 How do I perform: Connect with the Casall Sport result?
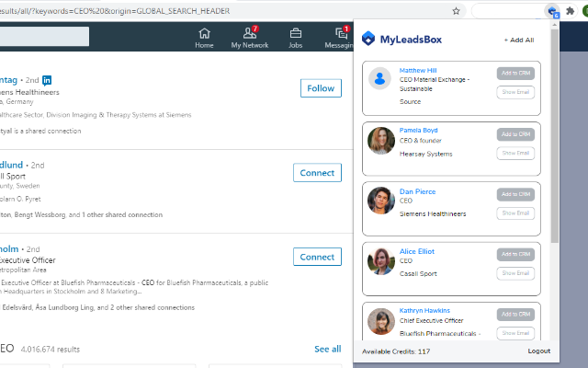point(317,173)
